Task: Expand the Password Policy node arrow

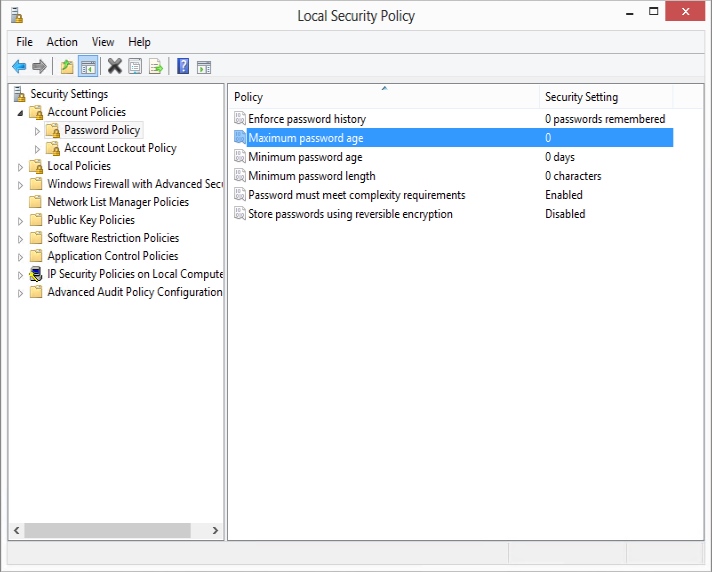Action: (x=37, y=131)
